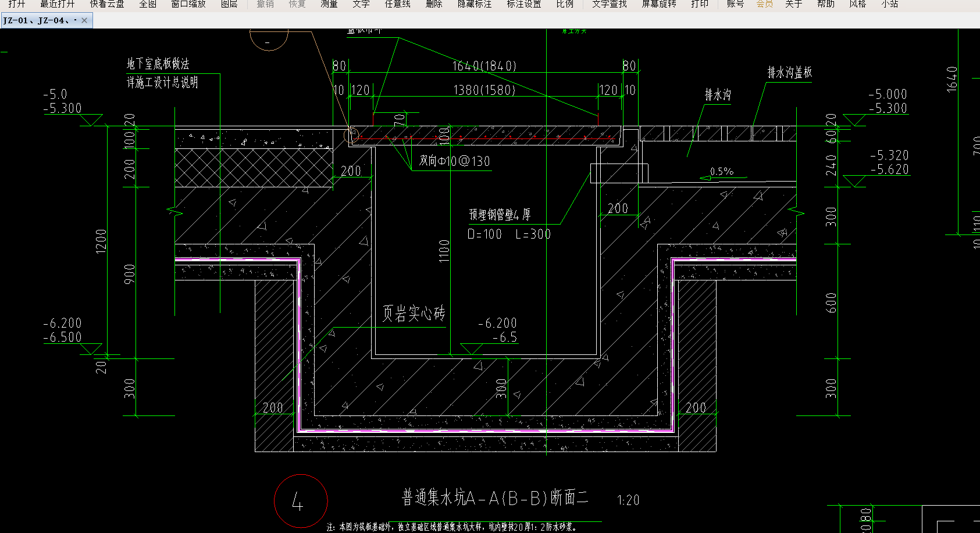The width and height of the screenshot is (980, 533).
Task: Open 快看云盘 cloud drive
Action: coord(107,3)
